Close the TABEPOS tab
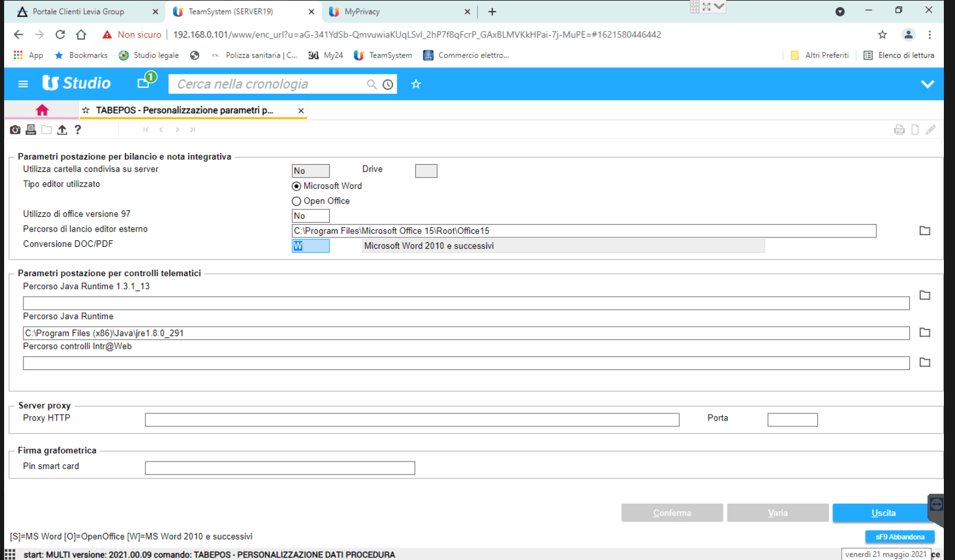This screenshot has height=560, width=955. tap(301, 110)
